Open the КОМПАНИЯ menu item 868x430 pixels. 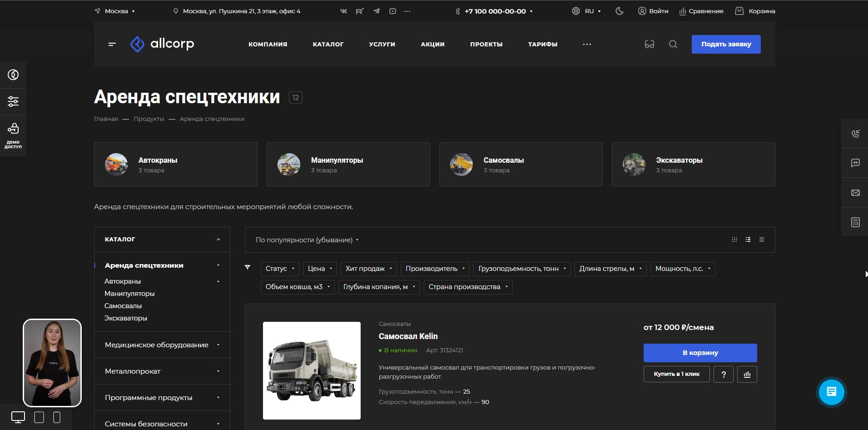[268, 44]
